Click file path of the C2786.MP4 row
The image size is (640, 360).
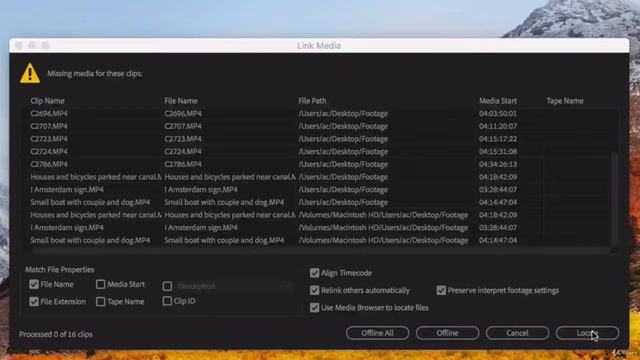pos(343,164)
